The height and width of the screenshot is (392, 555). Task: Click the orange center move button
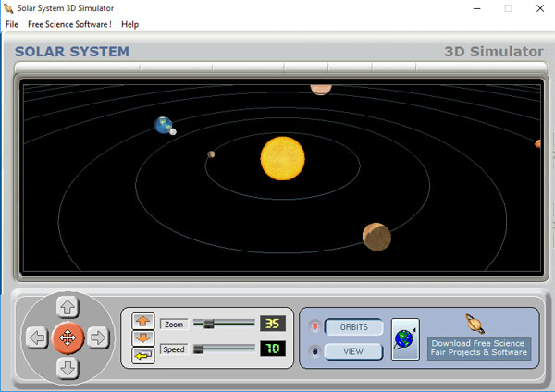coord(68,337)
